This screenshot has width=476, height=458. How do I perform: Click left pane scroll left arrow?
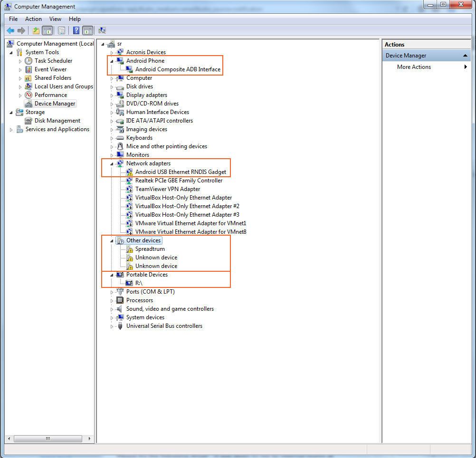(x=9, y=439)
